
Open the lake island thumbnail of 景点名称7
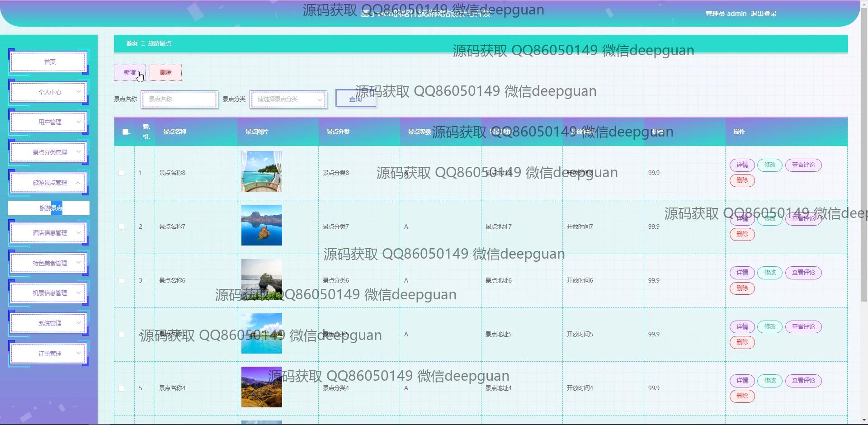click(x=262, y=225)
